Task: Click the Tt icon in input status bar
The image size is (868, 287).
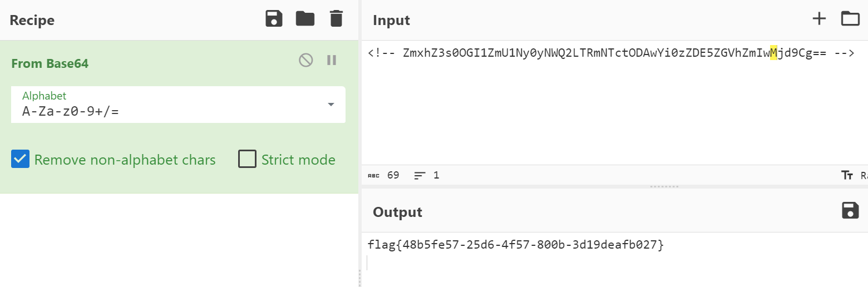Action: [847, 176]
